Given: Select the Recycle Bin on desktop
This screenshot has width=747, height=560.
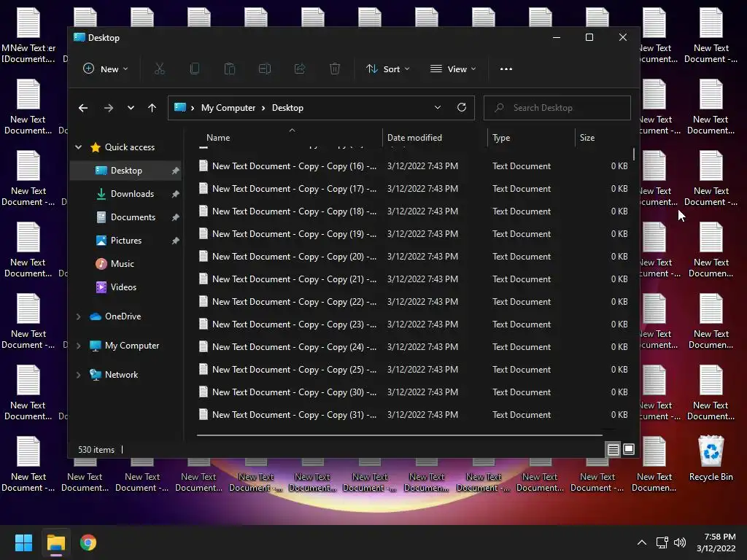Looking at the screenshot, I should point(711,459).
